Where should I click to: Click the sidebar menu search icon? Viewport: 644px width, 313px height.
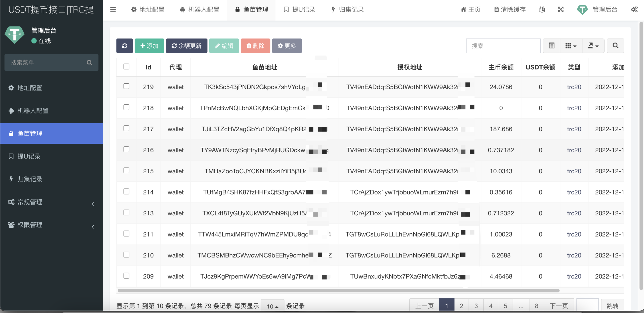point(89,62)
